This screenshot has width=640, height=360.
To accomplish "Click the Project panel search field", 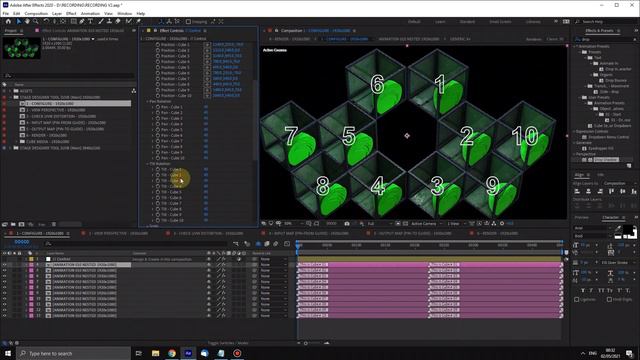I will tap(69, 76).
